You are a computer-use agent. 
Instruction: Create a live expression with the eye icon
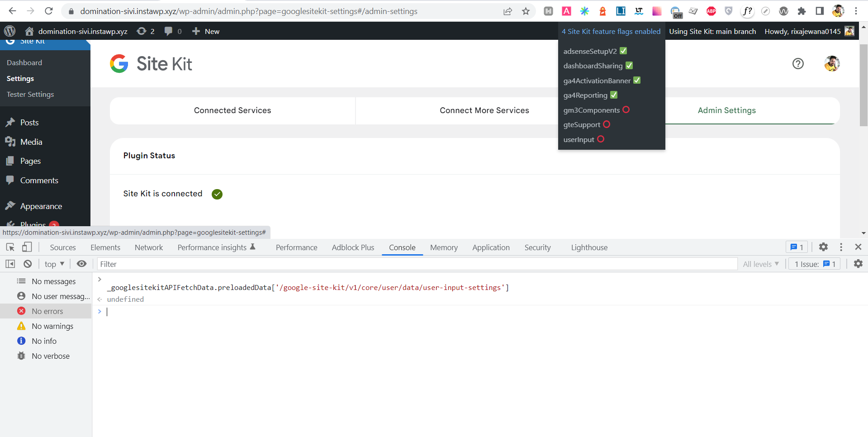point(81,264)
